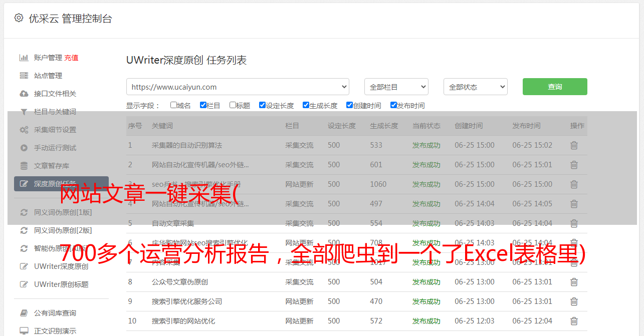The height and width of the screenshot is (336, 644).
Task: Open the 全部状态 dropdown
Action: click(x=476, y=87)
